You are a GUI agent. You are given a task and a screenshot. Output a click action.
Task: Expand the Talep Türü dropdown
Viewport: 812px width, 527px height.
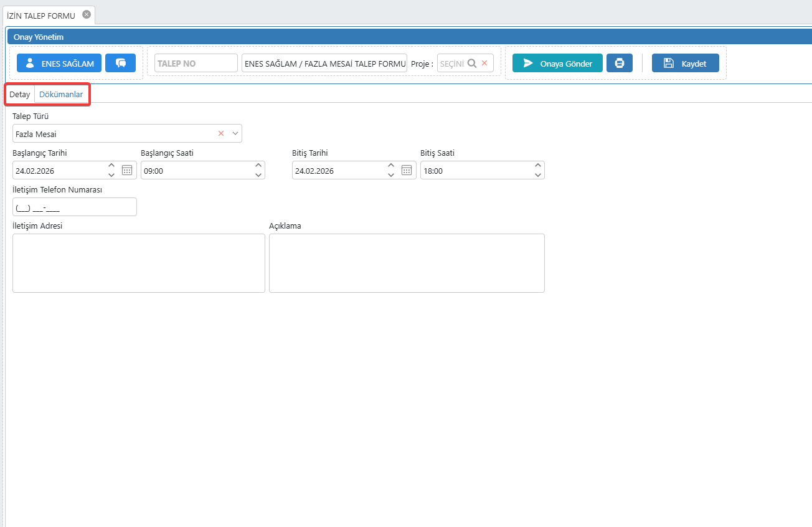(235, 133)
